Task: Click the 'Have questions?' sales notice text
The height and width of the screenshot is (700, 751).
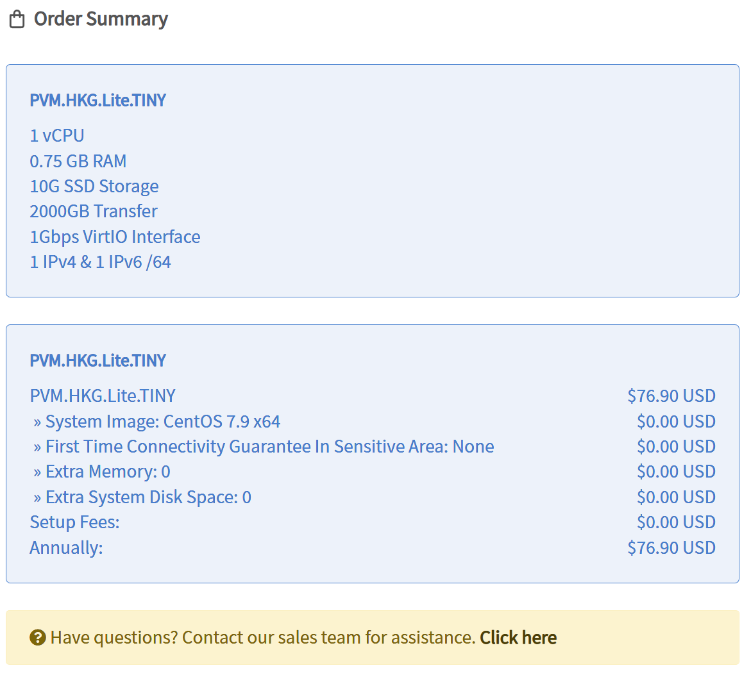Action: coord(263,638)
